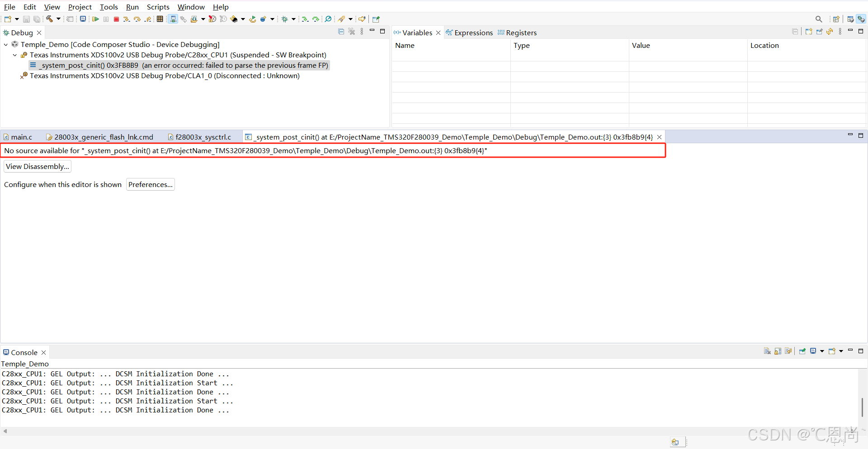Screen dimensions: 868x449
Task: Select the _system_post_cinit() stack frame
Action: 179,65
